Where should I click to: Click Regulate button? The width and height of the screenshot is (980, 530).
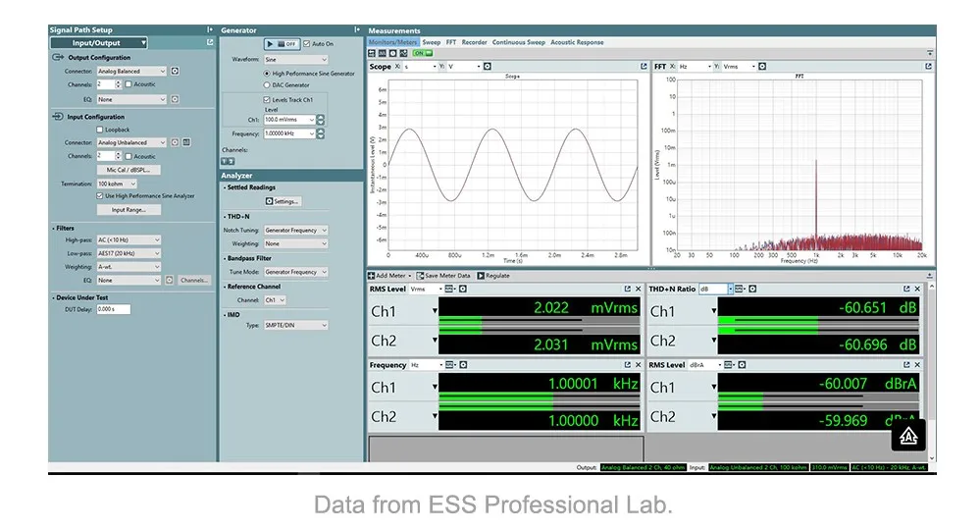[x=493, y=276]
